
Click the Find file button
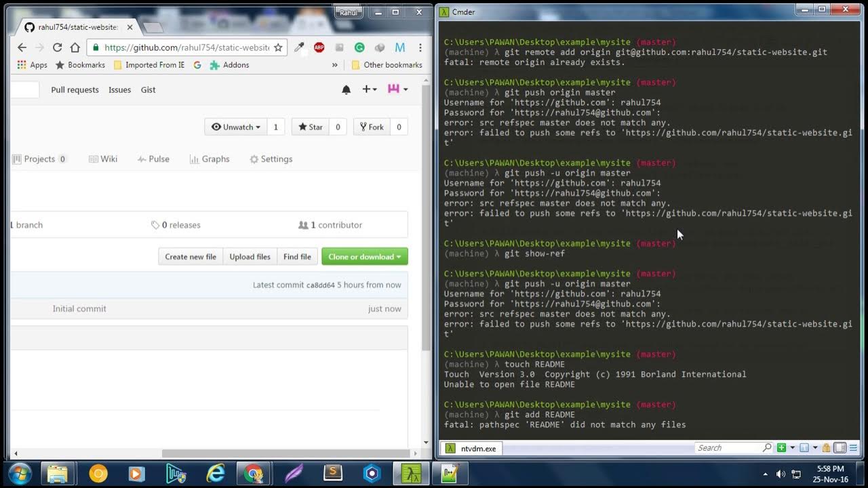pyautogui.click(x=297, y=257)
